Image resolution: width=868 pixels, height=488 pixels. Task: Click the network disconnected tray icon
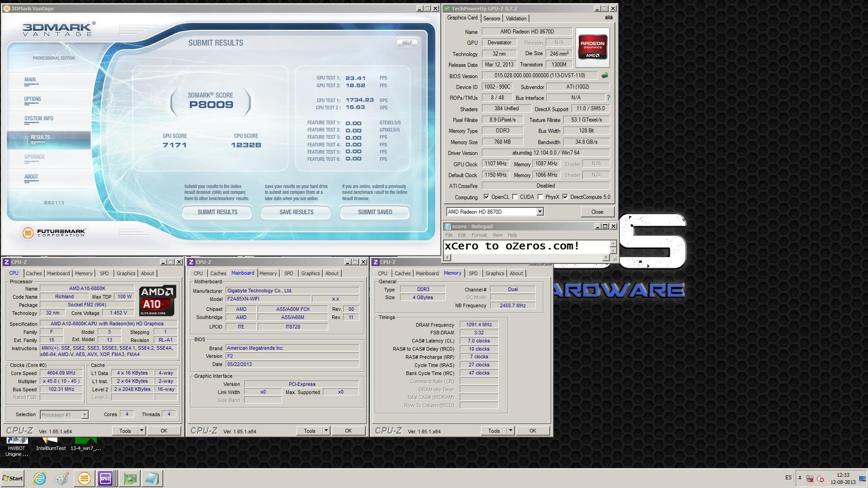(x=810, y=479)
